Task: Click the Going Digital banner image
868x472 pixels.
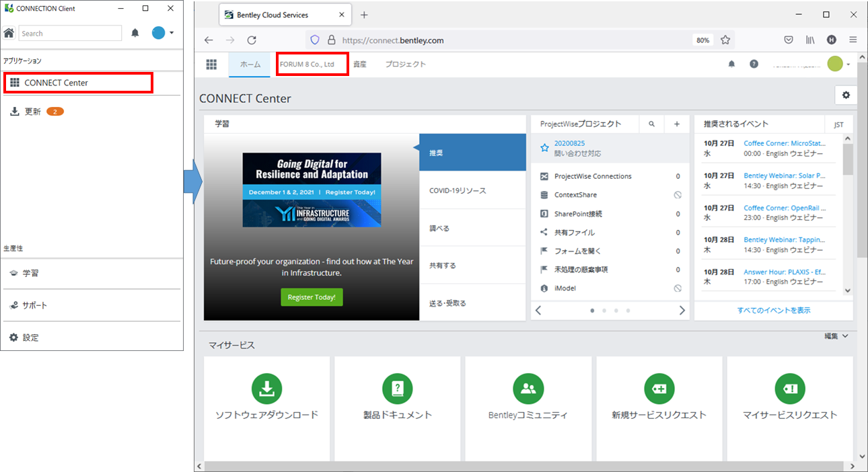Action: point(312,190)
